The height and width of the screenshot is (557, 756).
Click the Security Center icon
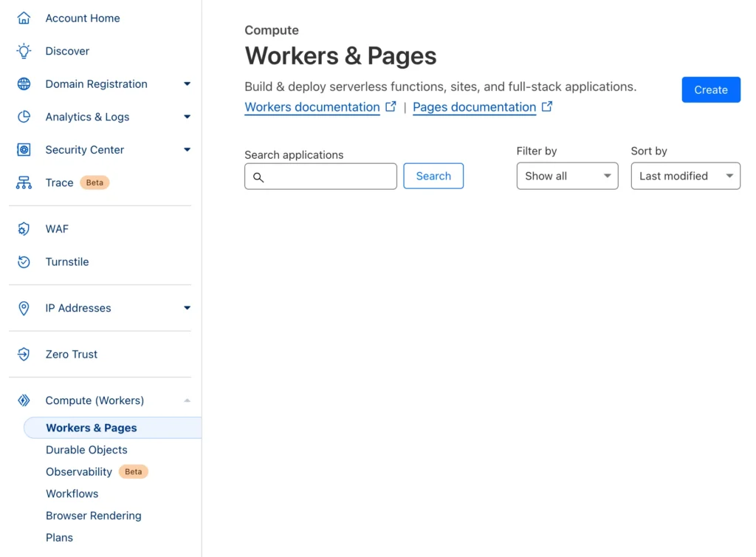(x=24, y=149)
